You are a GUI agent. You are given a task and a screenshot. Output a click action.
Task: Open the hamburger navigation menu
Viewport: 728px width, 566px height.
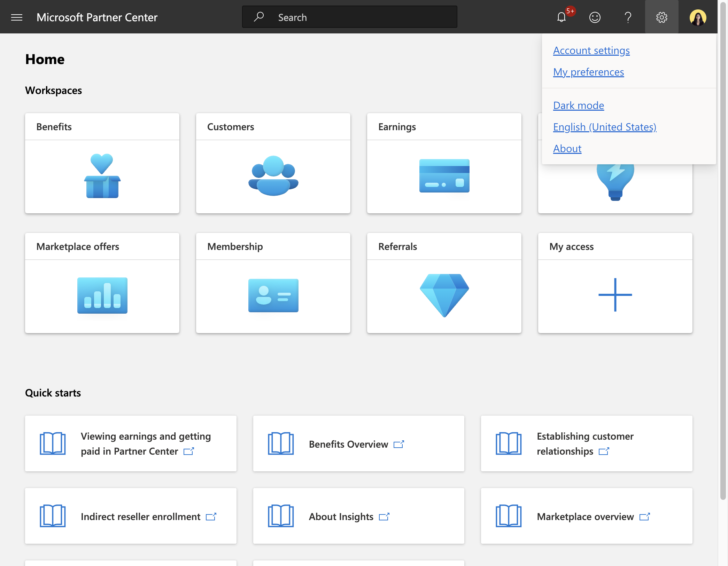[17, 17]
